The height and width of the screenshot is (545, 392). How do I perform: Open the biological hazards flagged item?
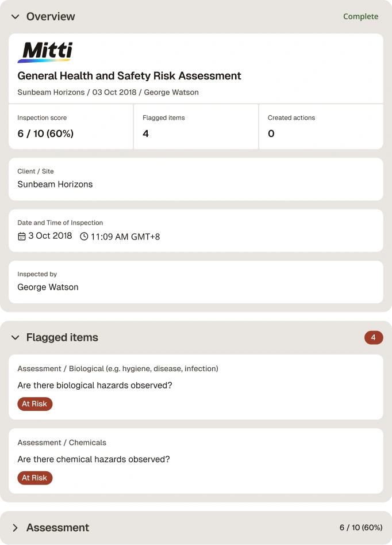[196, 387]
